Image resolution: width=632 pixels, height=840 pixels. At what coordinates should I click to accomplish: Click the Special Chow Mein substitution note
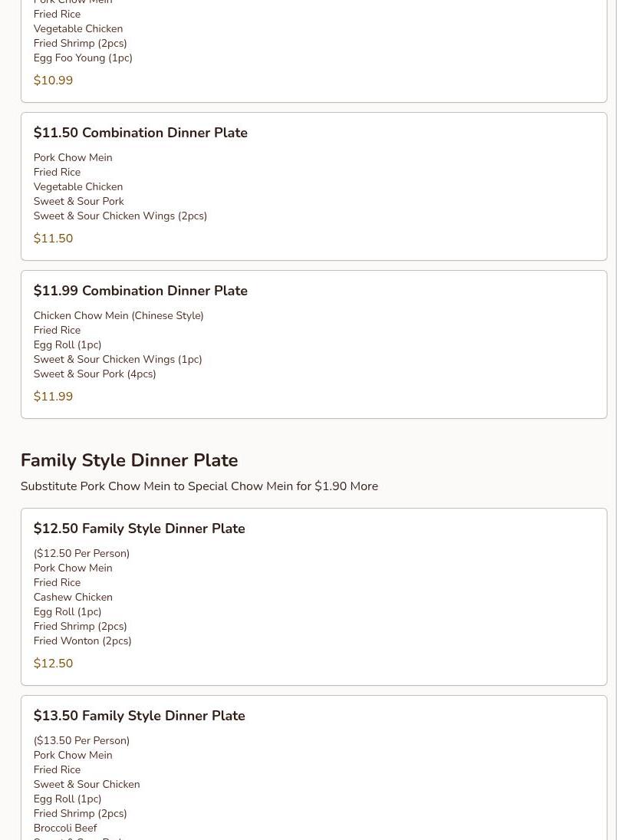tap(199, 486)
